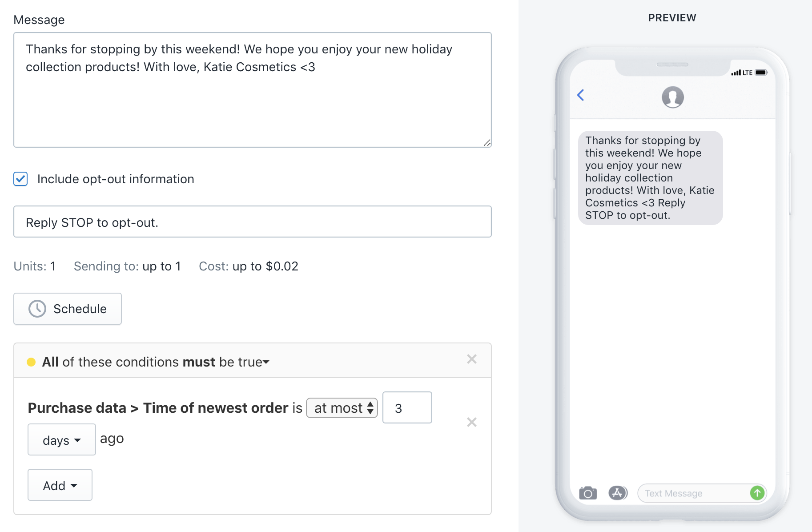Click the message area resize handle
The width and height of the screenshot is (812, 532).
(487, 143)
